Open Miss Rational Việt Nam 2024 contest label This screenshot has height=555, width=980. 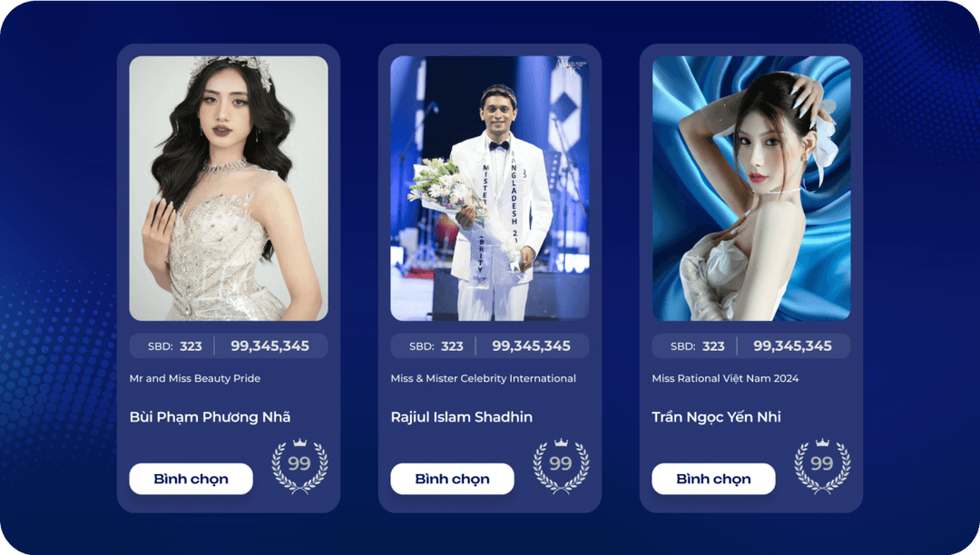click(x=725, y=378)
